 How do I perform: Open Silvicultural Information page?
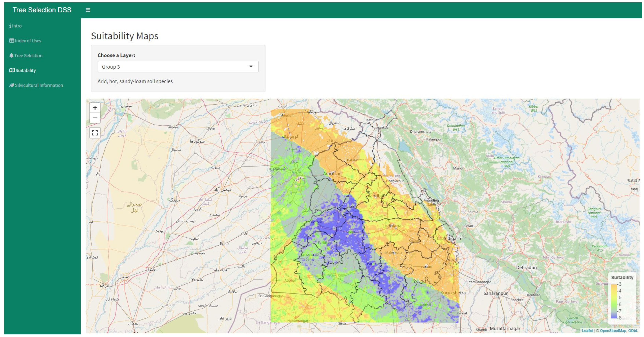[x=39, y=85]
